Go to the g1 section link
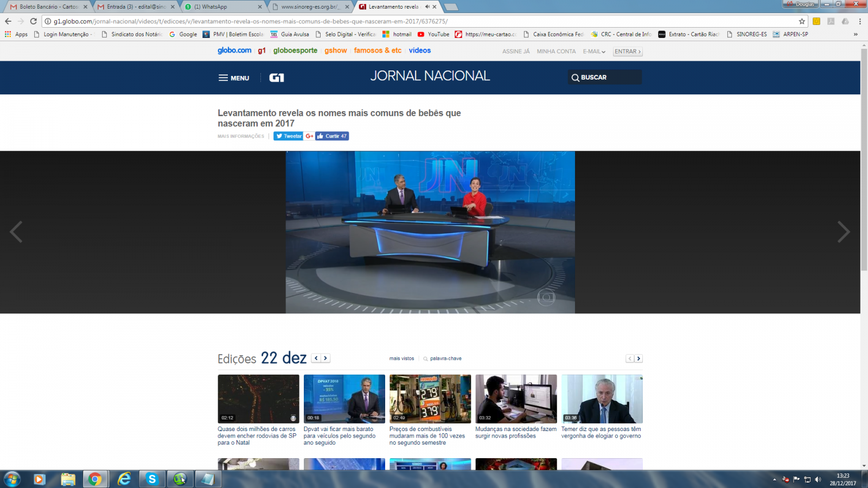The width and height of the screenshot is (868, 488). point(262,50)
